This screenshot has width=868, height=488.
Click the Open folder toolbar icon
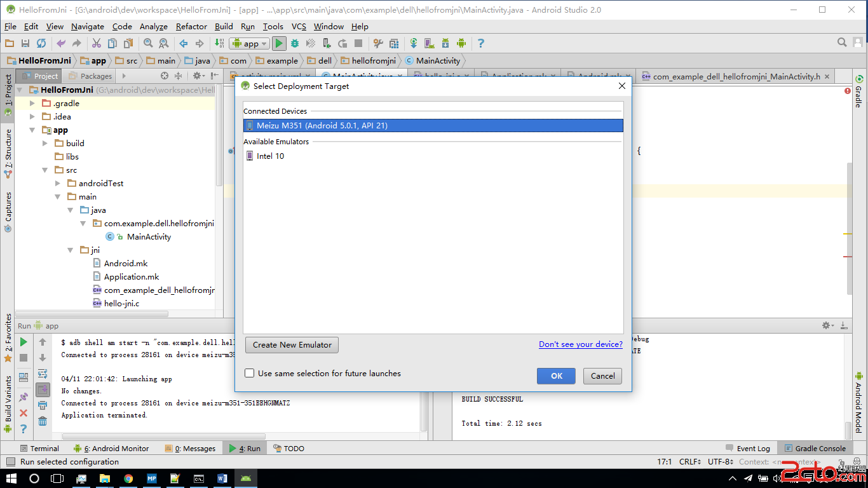(x=10, y=43)
